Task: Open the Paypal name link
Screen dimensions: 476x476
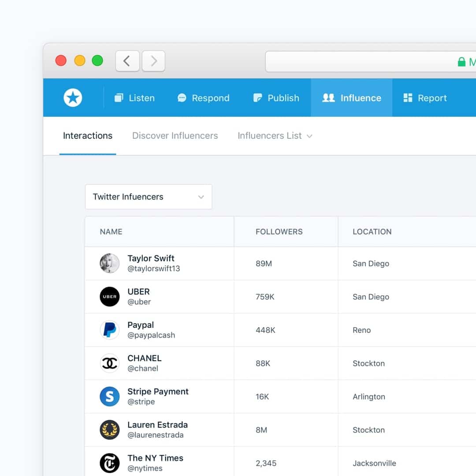Action: [x=141, y=325]
